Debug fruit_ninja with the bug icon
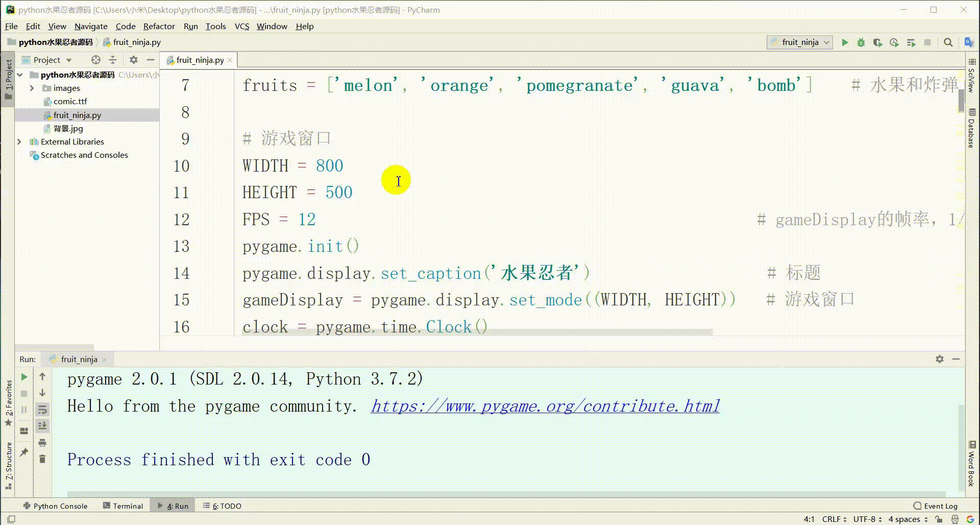This screenshot has width=980, height=525. tap(862, 42)
